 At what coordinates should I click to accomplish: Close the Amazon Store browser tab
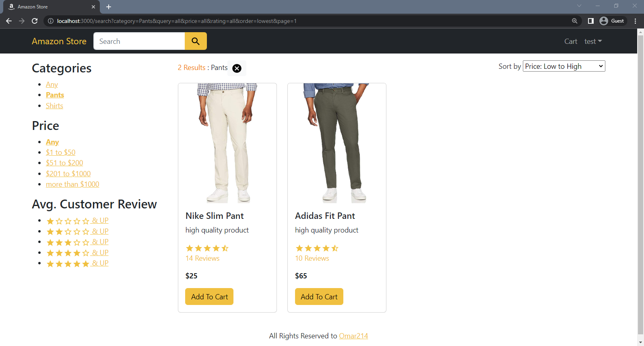93,7
